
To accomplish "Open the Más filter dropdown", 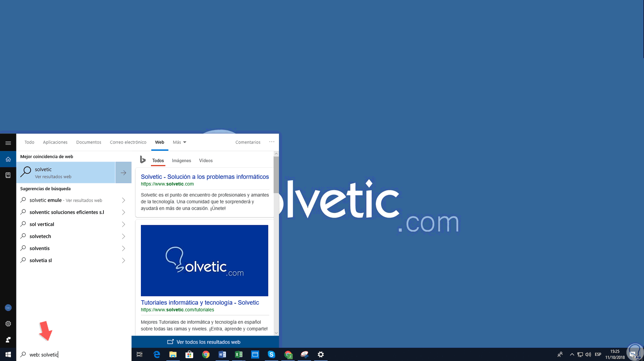I will tap(180, 142).
